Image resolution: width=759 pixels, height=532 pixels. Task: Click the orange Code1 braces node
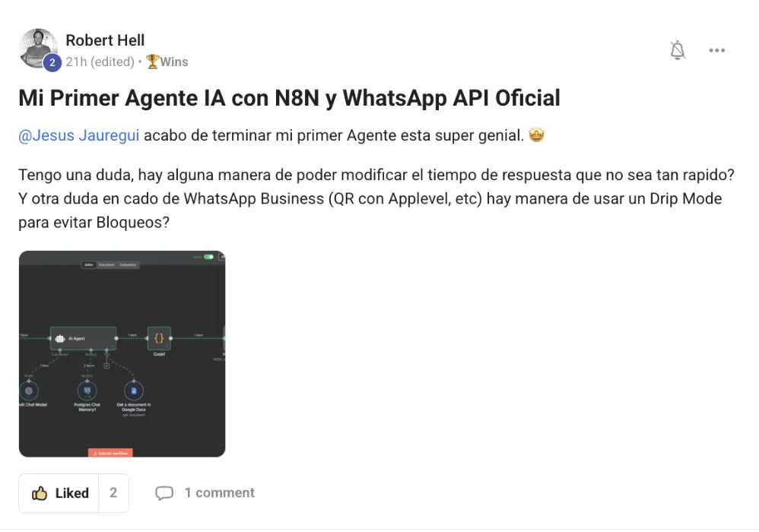click(x=159, y=338)
